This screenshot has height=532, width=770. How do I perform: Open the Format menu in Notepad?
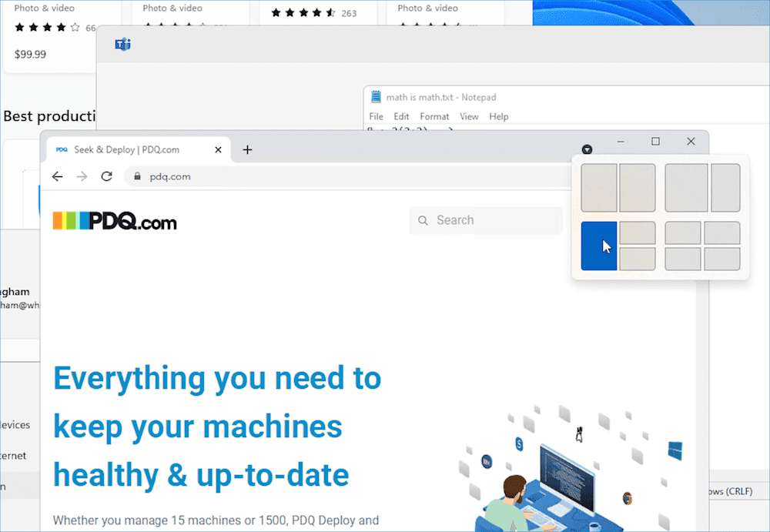point(434,116)
